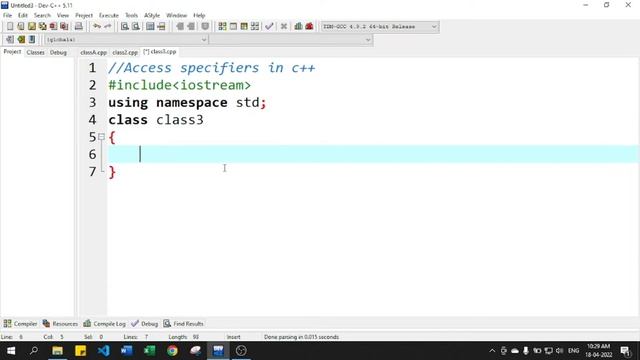Click the Replace toolbar icon
The image size is (640, 360).
tap(136, 27)
